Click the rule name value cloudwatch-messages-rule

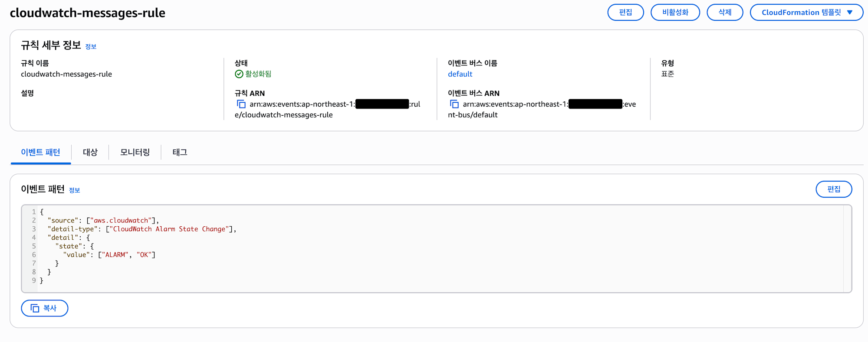pyautogui.click(x=66, y=74)
